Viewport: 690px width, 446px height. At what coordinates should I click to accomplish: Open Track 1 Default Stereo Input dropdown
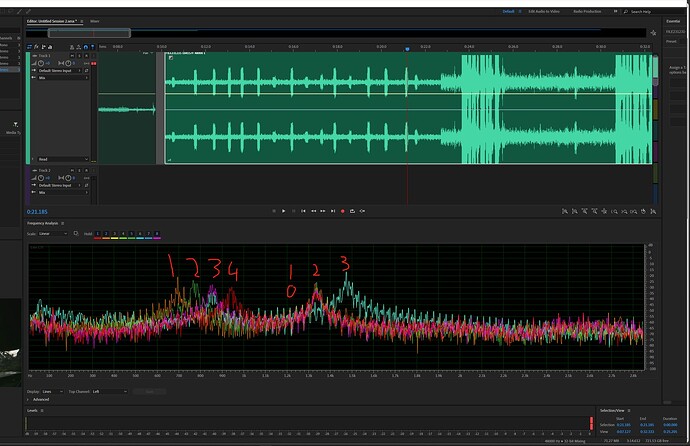point(60,70)
